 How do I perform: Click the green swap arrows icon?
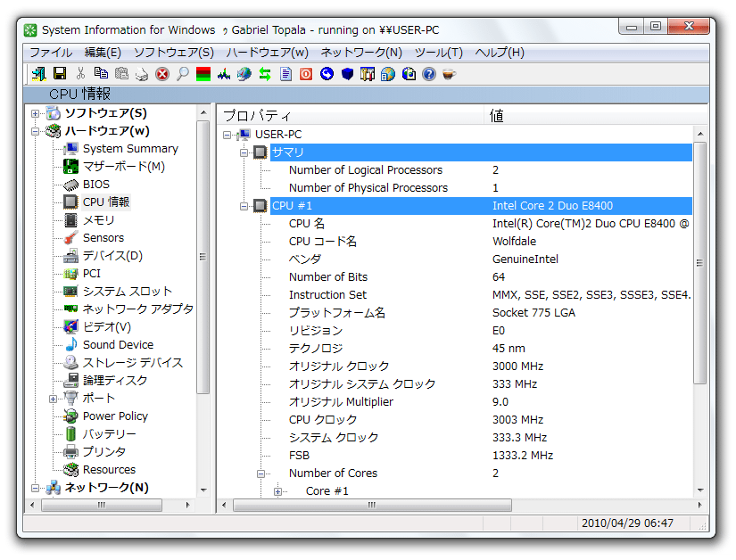point(265,74)
